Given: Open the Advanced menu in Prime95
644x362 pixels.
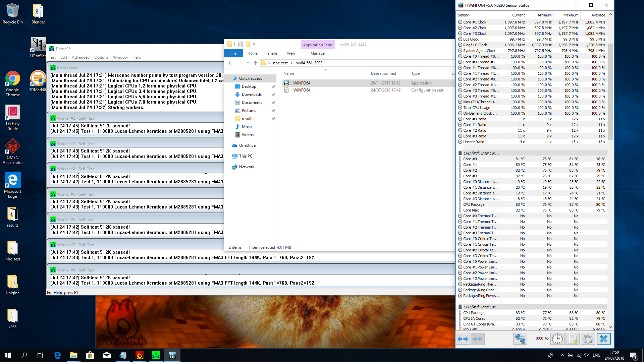Looking at the screenshot, I should tap(80, 57).
